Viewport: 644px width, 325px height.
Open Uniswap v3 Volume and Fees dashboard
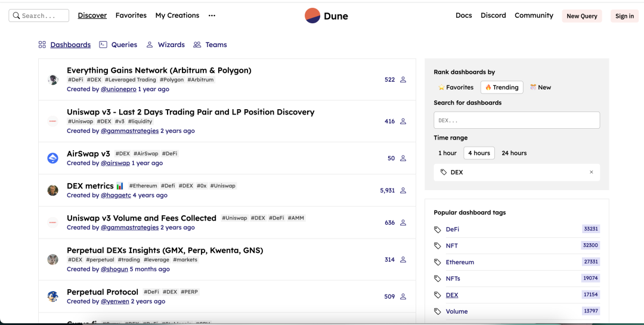141,218
